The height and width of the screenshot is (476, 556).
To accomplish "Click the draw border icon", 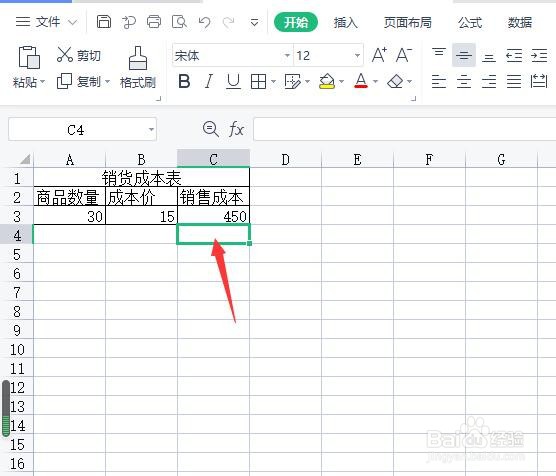I will click(293, 82).
